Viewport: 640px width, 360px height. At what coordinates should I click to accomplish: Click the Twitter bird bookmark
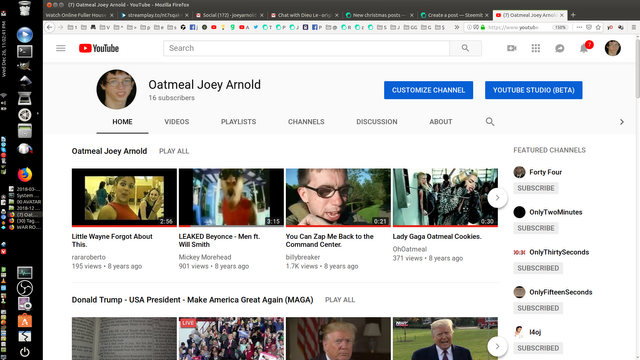point(256,27)
